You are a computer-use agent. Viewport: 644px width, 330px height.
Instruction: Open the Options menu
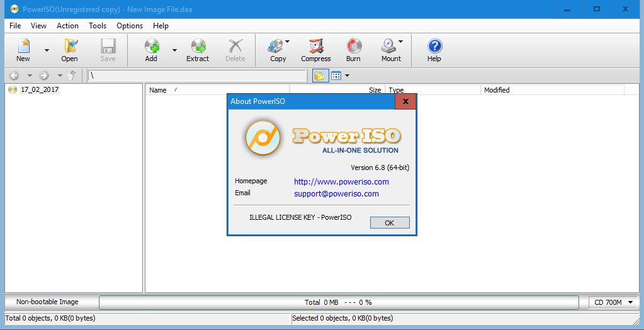coord(130,25)
